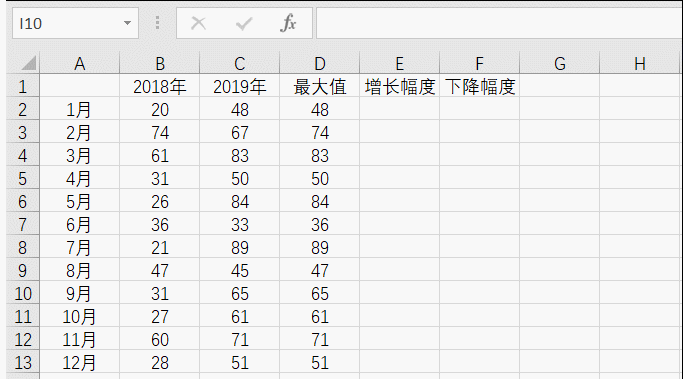Image resolution: width=683 pixels, height=379 pixels.
Task: Select row 1 header
Action: (23, 86)
